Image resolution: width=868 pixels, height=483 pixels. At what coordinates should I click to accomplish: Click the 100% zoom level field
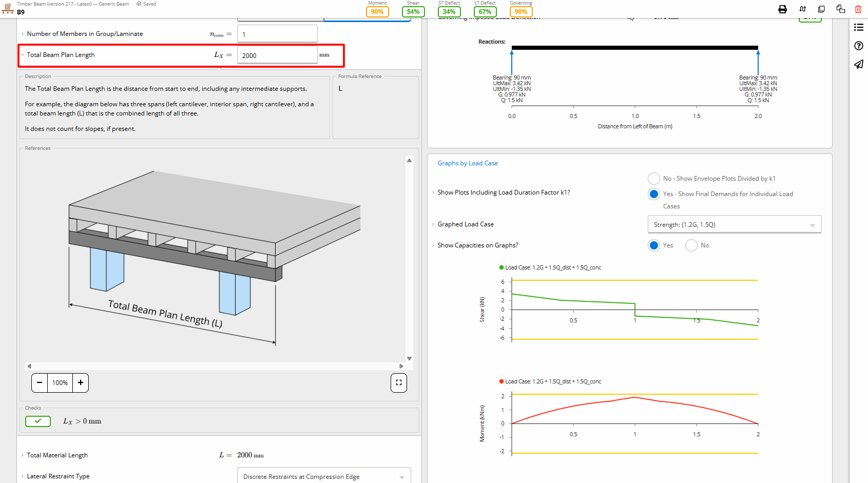[x=60, y=383]
